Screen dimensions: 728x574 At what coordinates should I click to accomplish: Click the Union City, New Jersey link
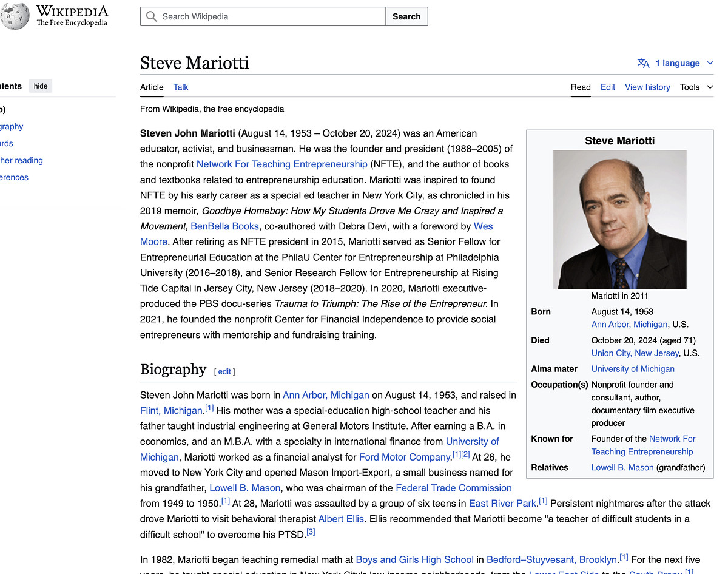(x=635, y=353)
